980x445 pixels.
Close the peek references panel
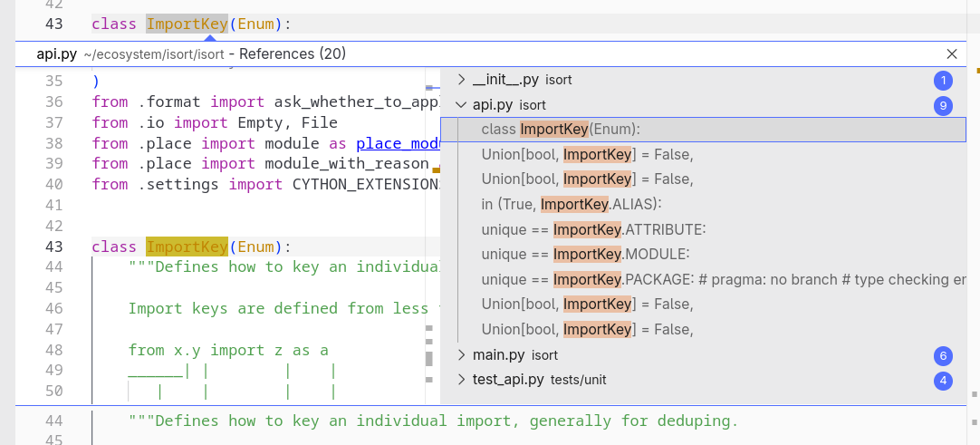coord(951,54)
